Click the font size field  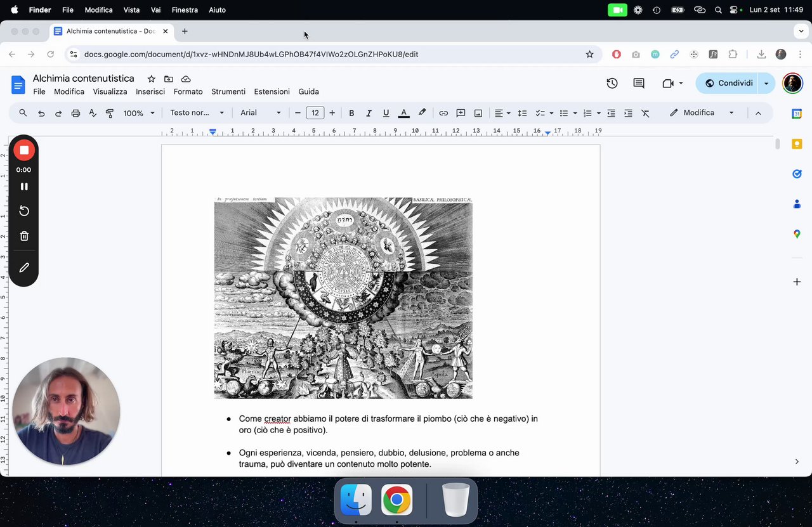coord(315,113)
